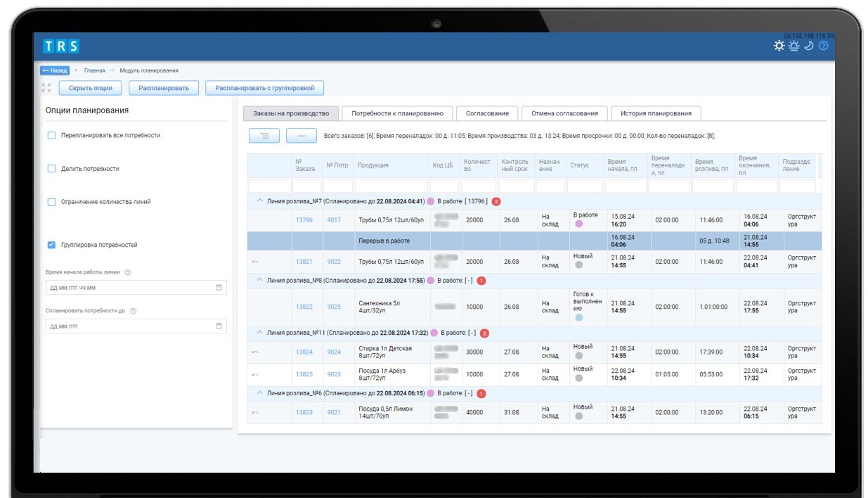868x498 pixels.
Task: Click undo arrow icon in order 13824 row
Action: 254,352
